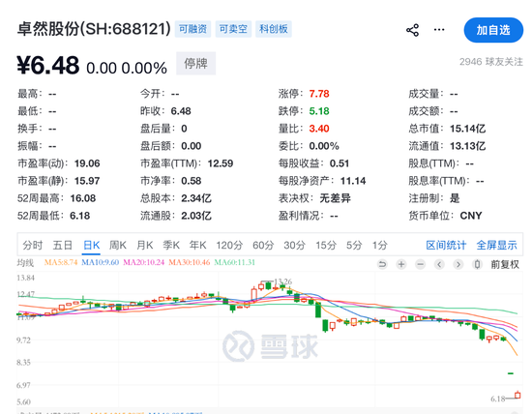The width and height of the screenshot is (532, 414).
Task: Click the 2946 球友关注 follower count
Action: [491, 62]
